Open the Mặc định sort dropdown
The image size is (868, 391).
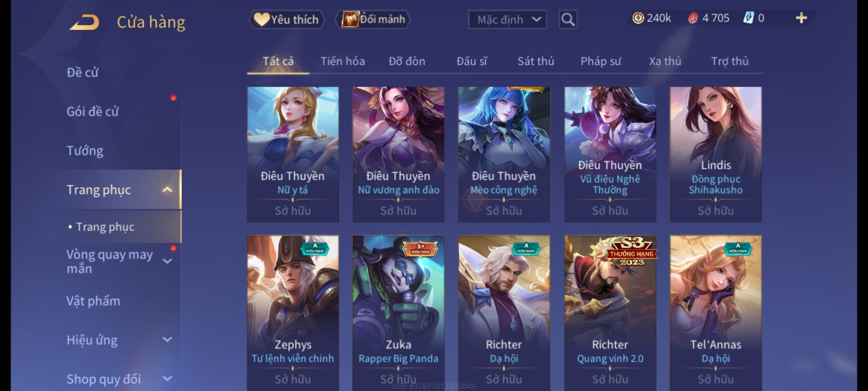pyautogui.click(x=507, y=20)
